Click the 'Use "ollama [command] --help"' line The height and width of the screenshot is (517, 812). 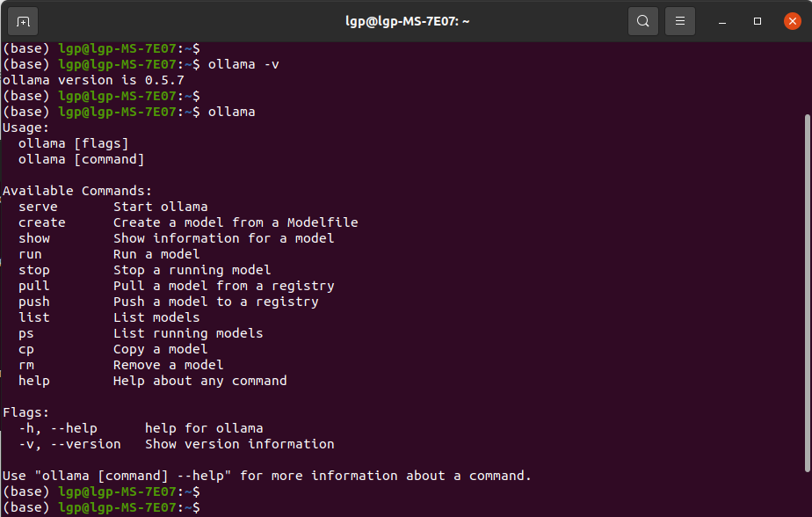point(266,476)
